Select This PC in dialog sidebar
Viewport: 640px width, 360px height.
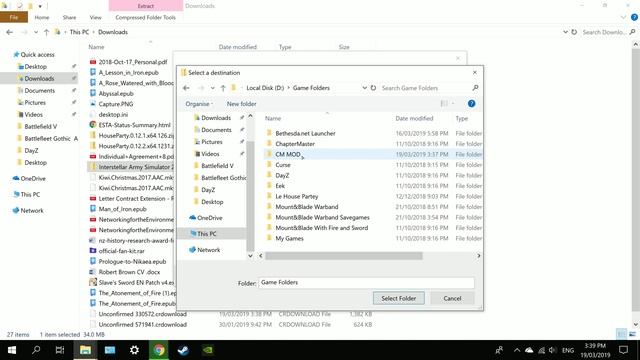tap(207, 234)
